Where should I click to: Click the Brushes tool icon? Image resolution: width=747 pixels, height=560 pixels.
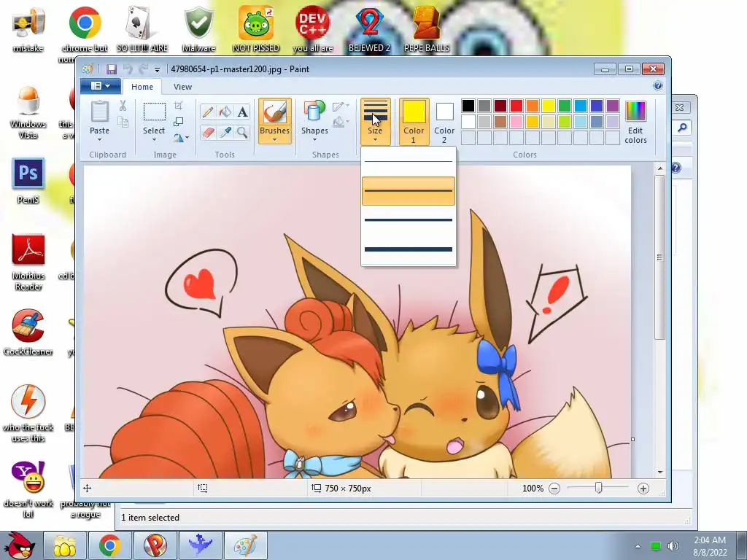pyautogui.click(x=274, y=112)
